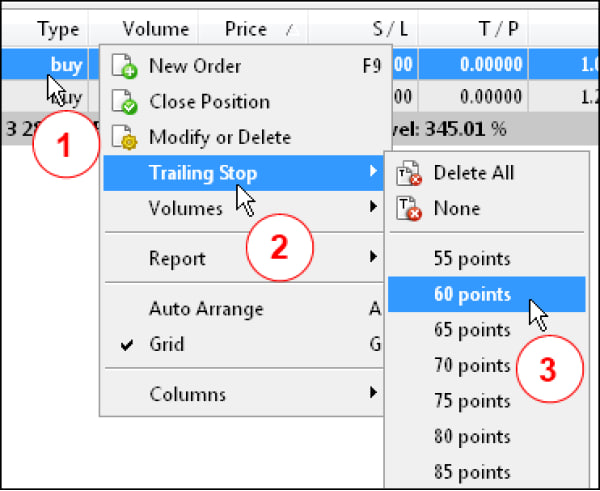The height and width of the screenshot is (491, 600).
Task: Choose 60 points trailing stop
Action: point(472,295)
